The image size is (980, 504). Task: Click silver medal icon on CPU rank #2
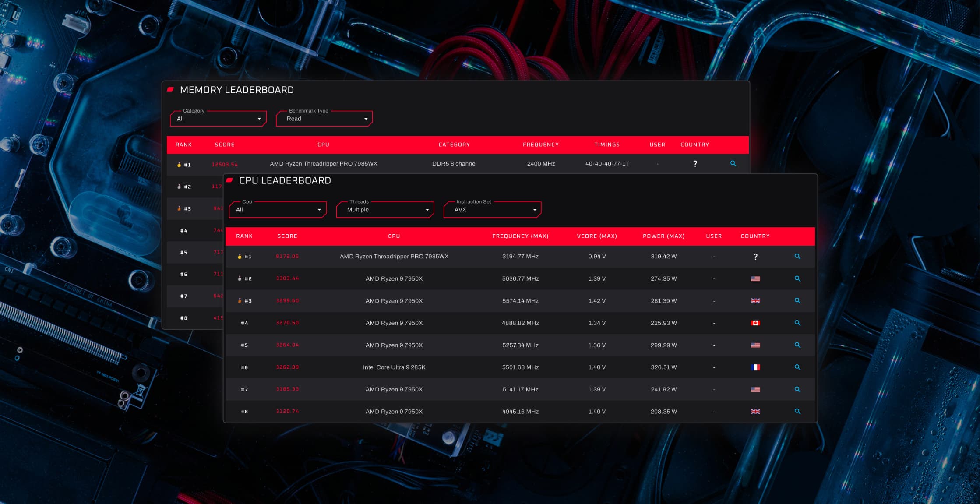pos(240,278)
